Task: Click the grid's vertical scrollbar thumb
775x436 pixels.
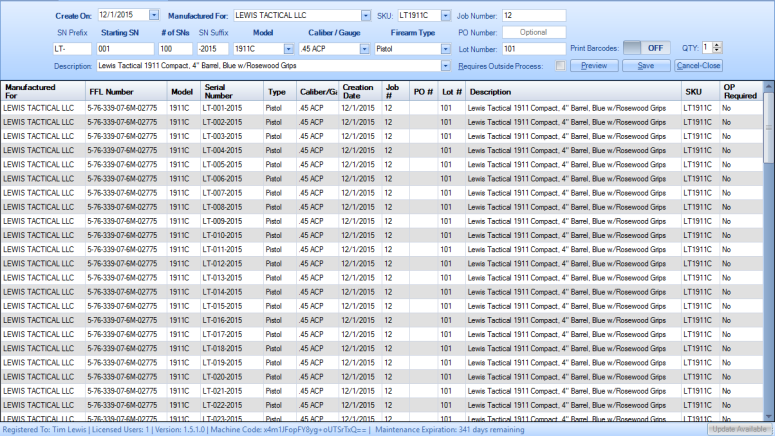Action: click(x=769, y=128)
